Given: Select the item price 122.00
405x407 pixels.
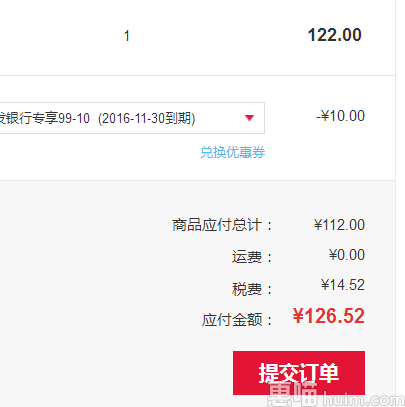Looking at the screenshot, I should tap(334, 35).
